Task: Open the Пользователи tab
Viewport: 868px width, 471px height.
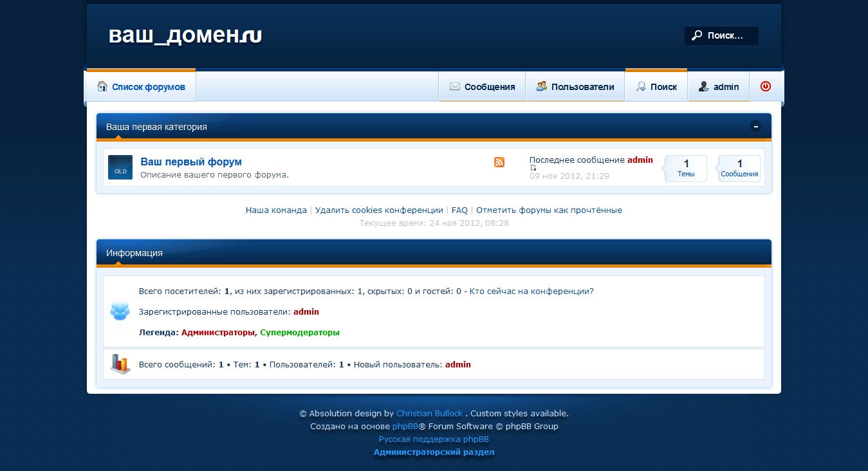Action: pos(575,87)
